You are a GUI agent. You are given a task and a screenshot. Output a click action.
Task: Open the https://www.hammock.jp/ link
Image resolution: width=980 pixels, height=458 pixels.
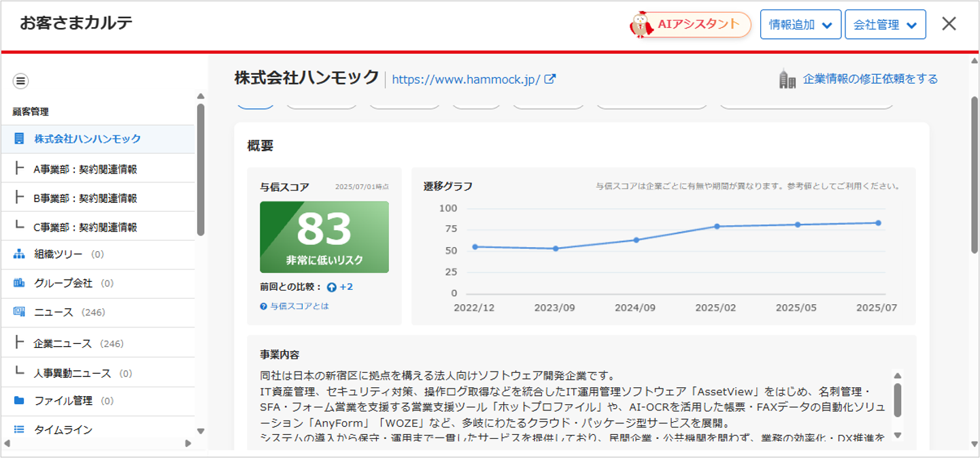[x=466, y=80]
